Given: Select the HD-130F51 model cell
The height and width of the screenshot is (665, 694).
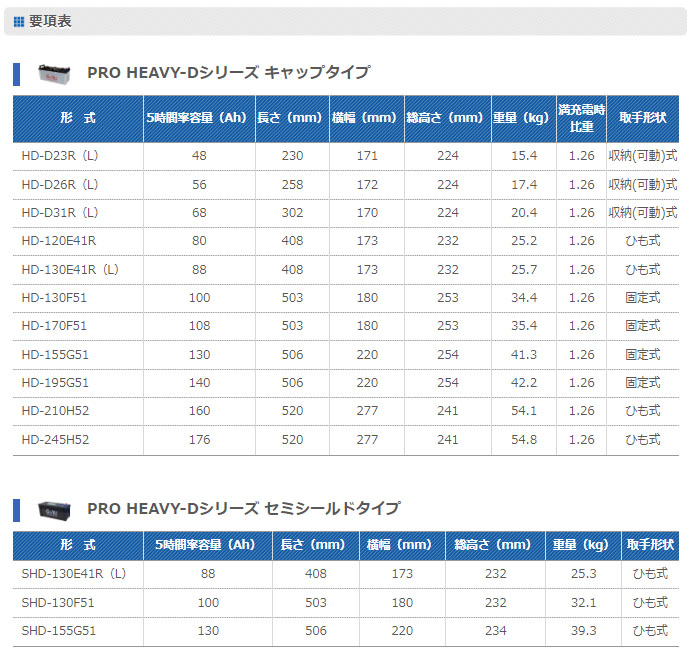Looking at the screenshot, I should click(78, 298).
